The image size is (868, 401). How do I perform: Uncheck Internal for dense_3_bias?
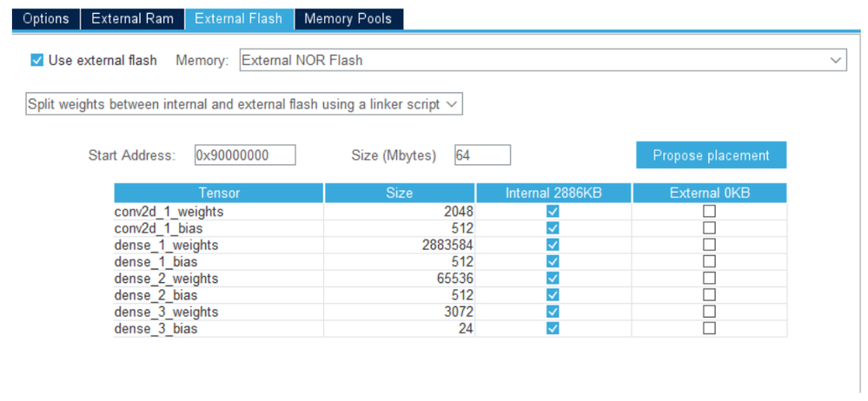[x=553, y=329]
